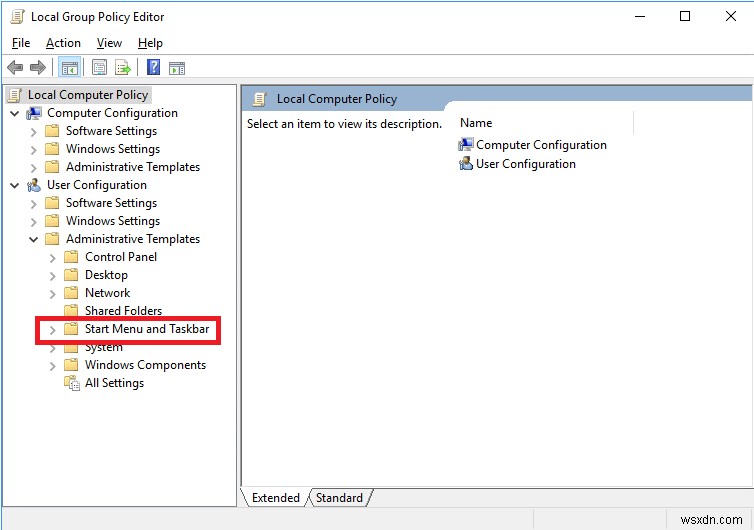Switch to the Extended tab
Viewport: 754px width, 530px height.
[x=276, y=498]
